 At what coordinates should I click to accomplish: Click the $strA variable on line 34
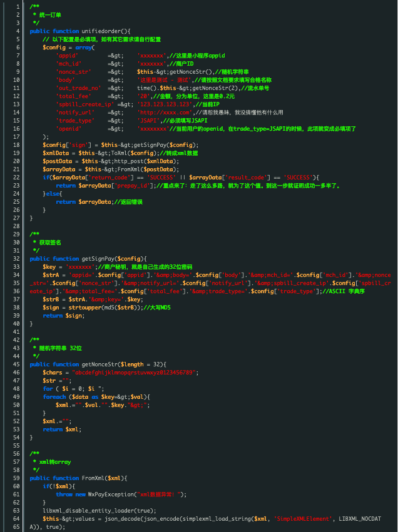(51, 275)
